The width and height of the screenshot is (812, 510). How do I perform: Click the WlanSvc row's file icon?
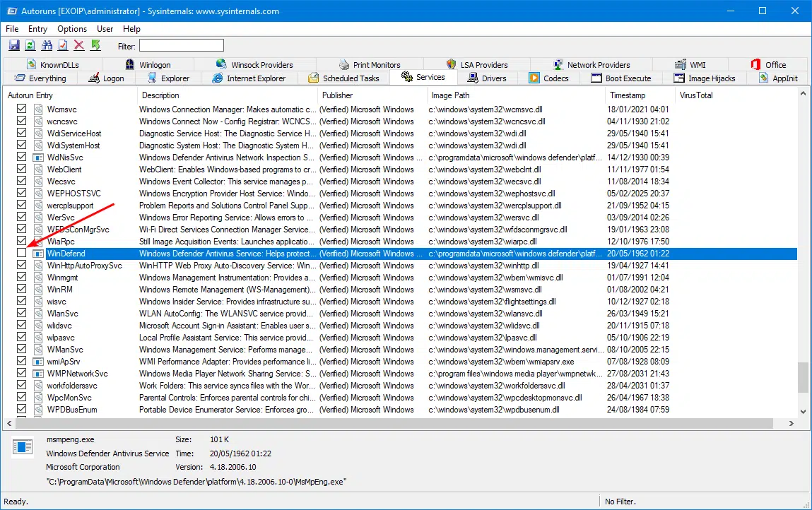(38, 314)
